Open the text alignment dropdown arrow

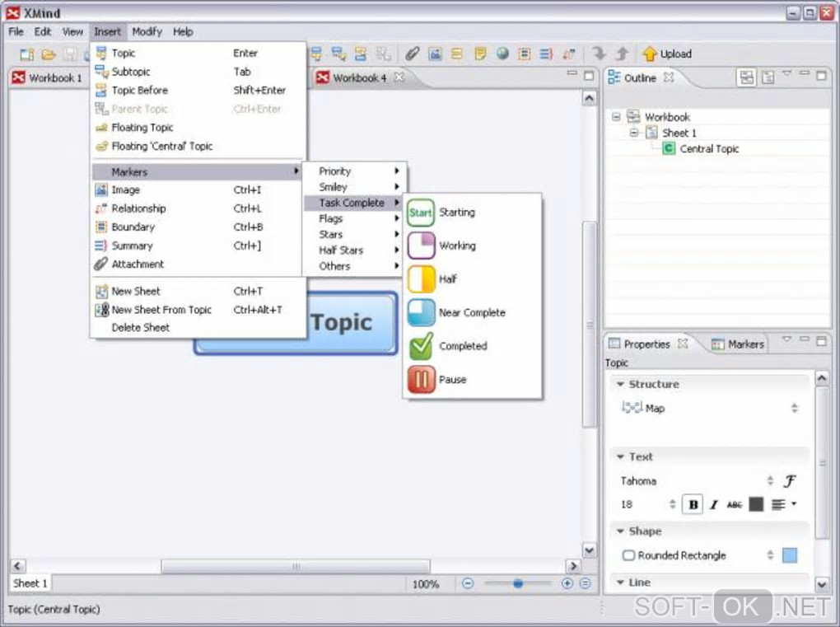794,503
